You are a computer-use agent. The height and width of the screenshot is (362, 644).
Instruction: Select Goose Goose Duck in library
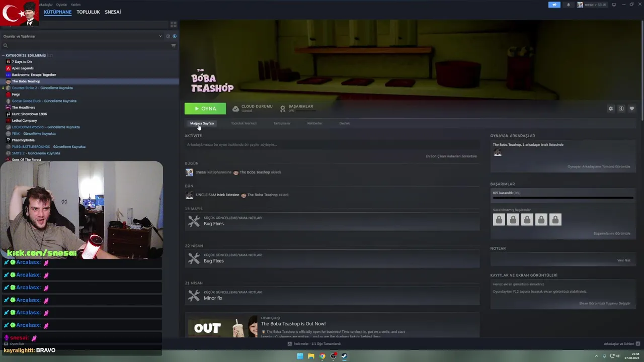pyautogui.click(x=44, y=101)
